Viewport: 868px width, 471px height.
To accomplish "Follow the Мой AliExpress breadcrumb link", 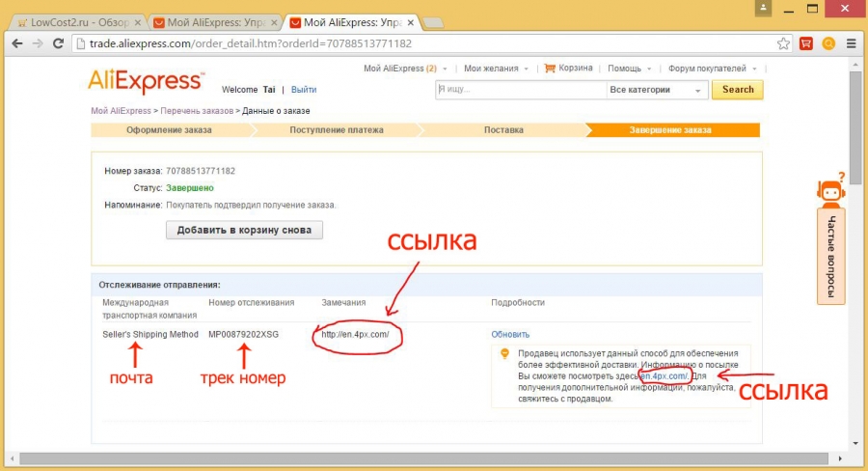I will click(x=121, y=111).
